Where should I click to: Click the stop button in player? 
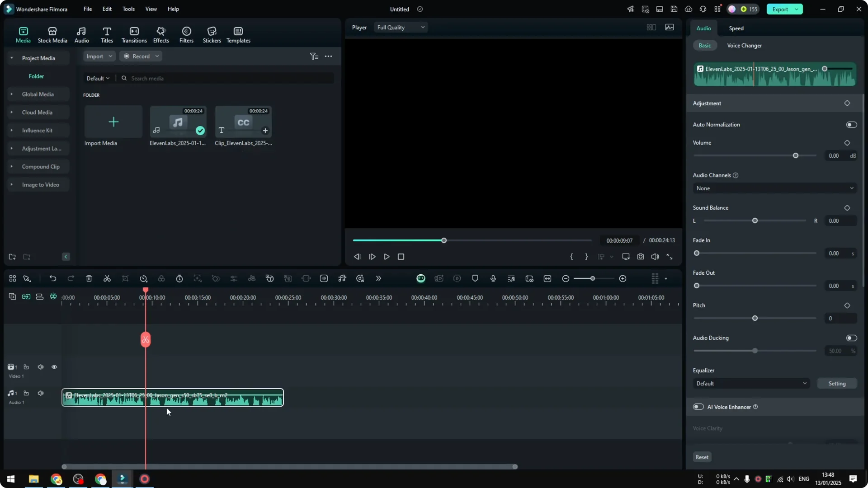(x=401, y=257)
